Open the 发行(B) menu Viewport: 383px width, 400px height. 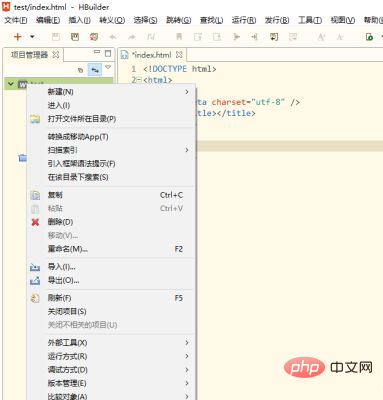[277, 20]
